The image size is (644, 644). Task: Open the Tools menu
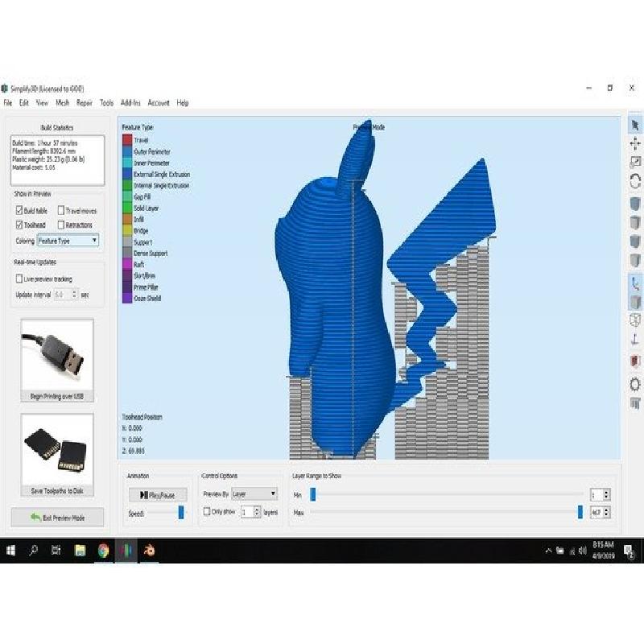click(x=106, y=103)
